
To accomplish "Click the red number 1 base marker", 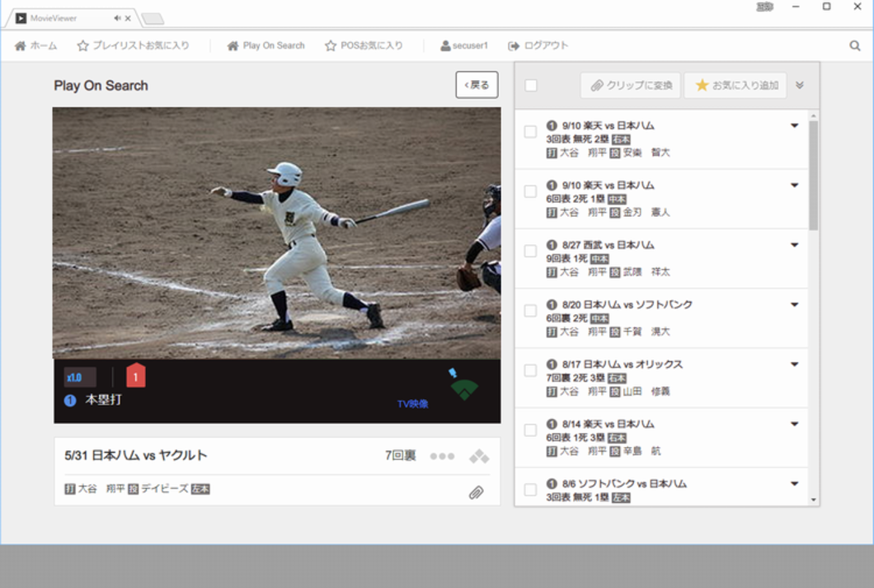I will pyautogui.click(x=136, y=377).
